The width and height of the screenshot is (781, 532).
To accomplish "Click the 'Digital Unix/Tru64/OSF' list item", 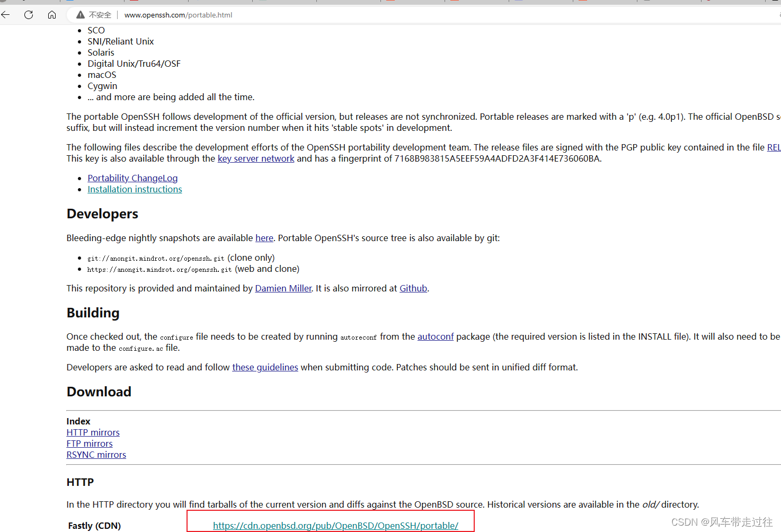I will pos(134,64).
